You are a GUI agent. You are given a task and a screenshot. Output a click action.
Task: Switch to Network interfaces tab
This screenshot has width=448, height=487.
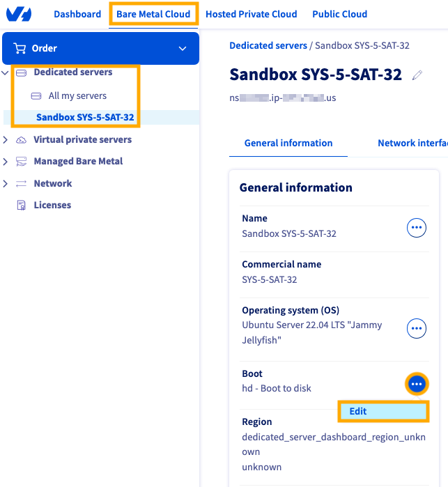pos(412,144)
